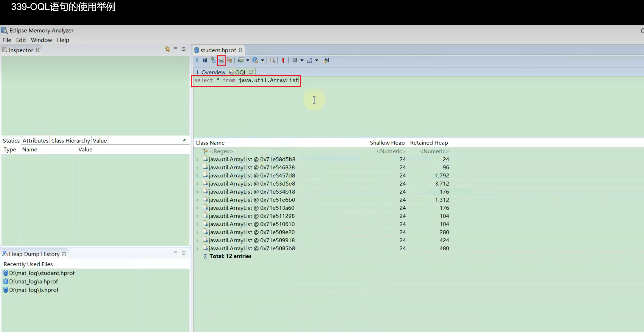This screenshot has height=332, width=644.
Task: Select the Attributes tab in Inspector
Action: click(x=35, y=140)
